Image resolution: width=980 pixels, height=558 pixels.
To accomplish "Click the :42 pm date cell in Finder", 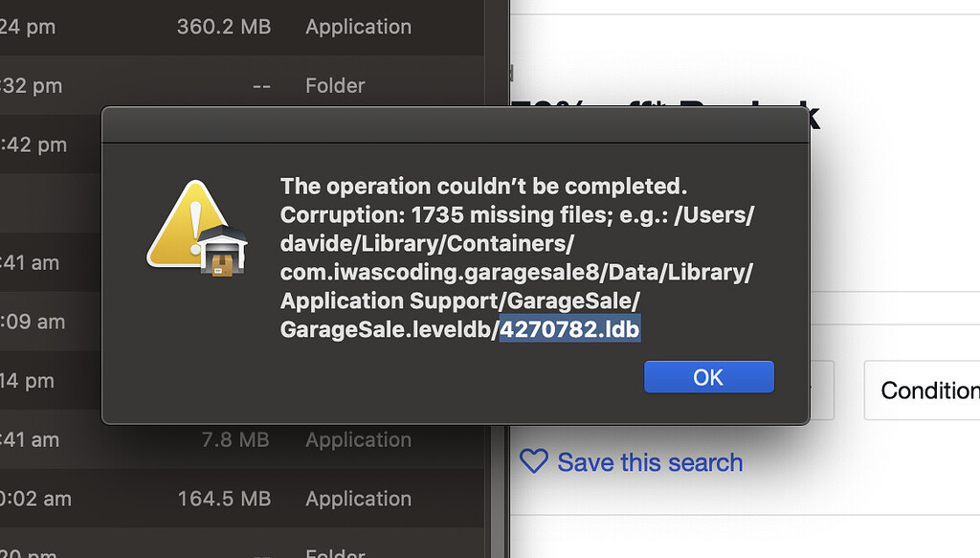I will (x=33, y=145).
